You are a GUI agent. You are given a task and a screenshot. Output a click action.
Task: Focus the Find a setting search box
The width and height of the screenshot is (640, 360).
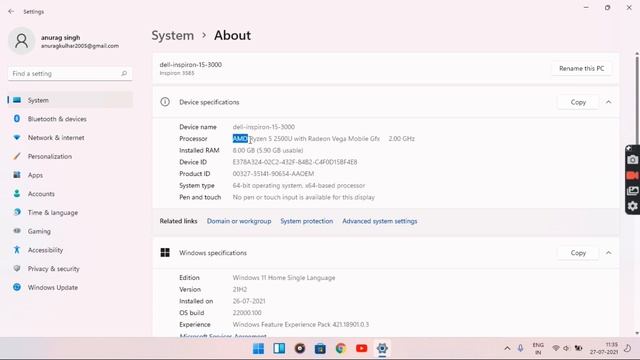click(70, 73)
